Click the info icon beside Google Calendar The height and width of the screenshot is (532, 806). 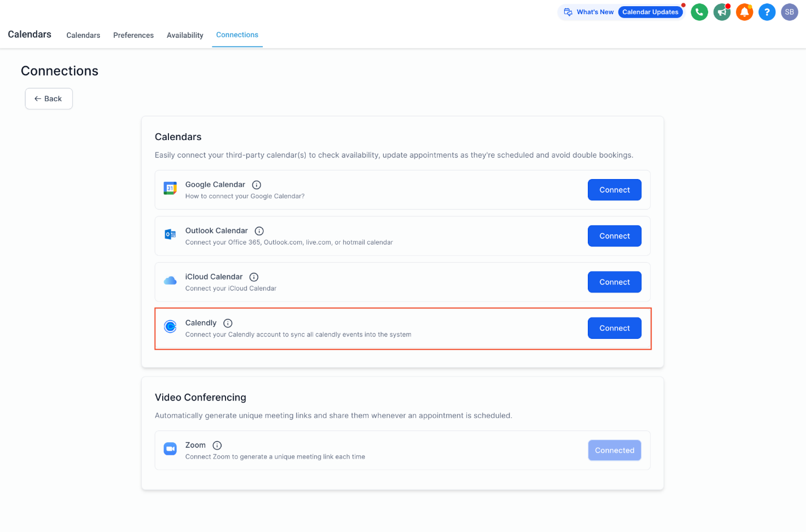tap(257, 185)
